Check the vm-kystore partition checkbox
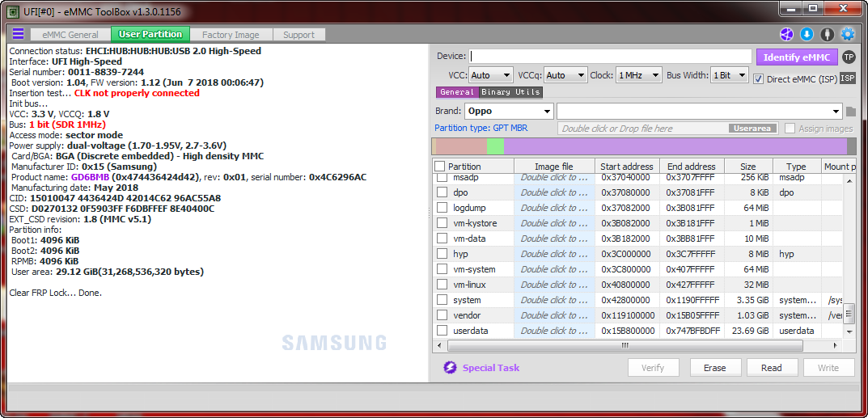868x418 pixels. 442,223
